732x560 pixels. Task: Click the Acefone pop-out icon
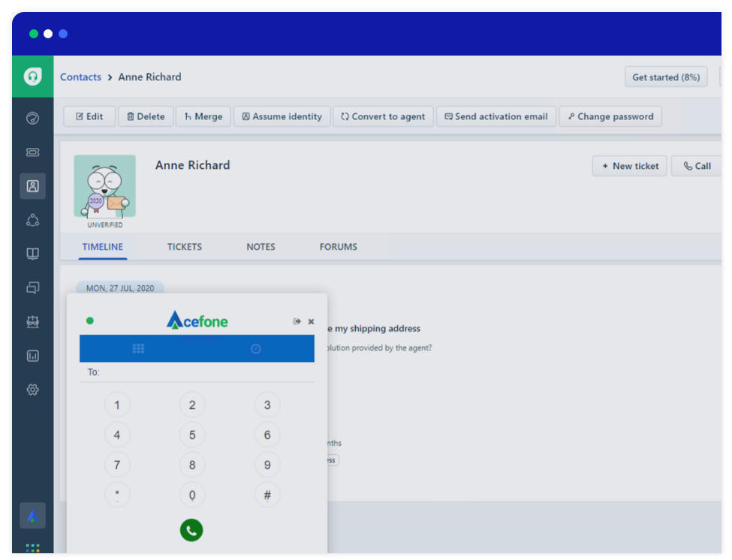pos(297,321)
